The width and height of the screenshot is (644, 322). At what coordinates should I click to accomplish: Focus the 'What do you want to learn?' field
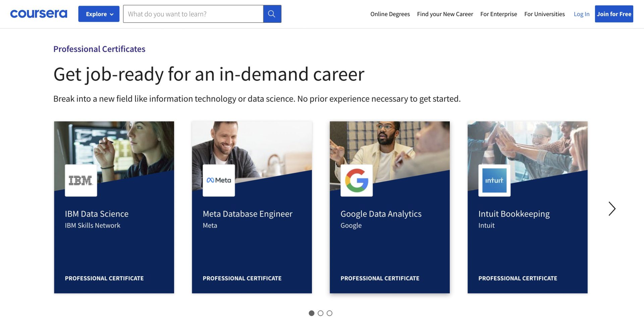[193, 14]
